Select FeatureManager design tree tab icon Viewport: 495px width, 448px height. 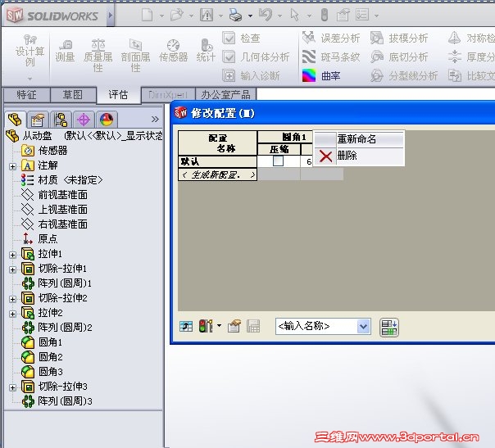(x=15, y=120)
